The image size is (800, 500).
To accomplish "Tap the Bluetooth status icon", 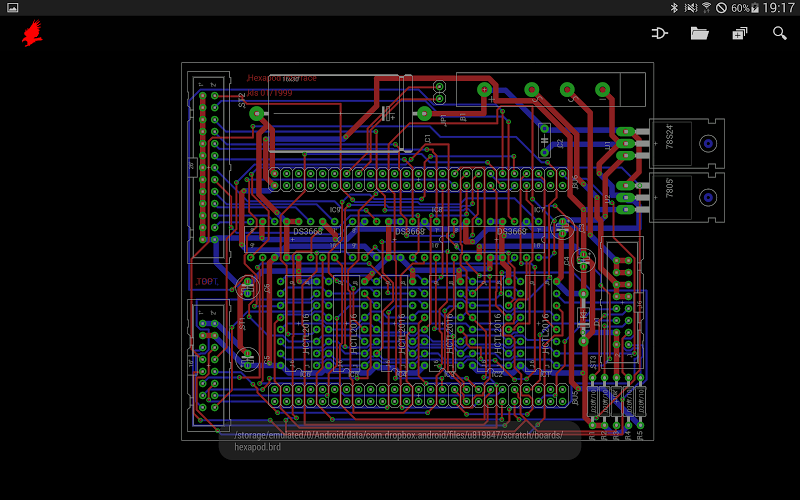I will [674, 8].
